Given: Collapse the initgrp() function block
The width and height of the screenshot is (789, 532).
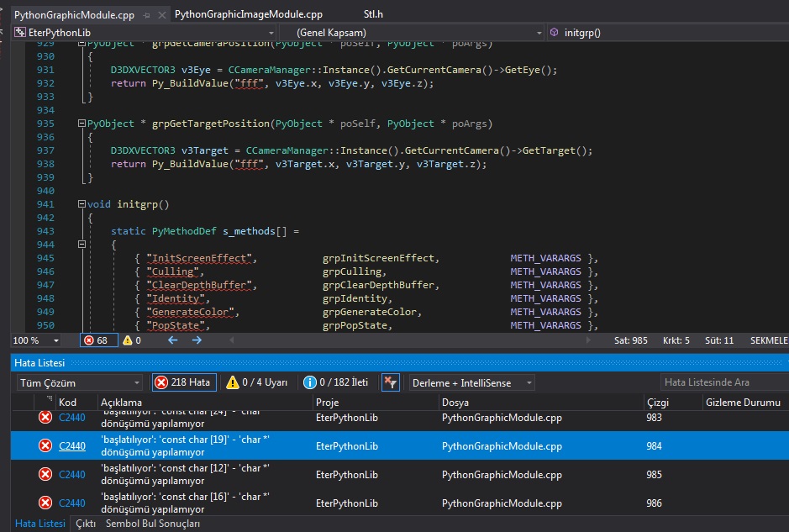Looking at the screenshot, I should tap(82, 204).
